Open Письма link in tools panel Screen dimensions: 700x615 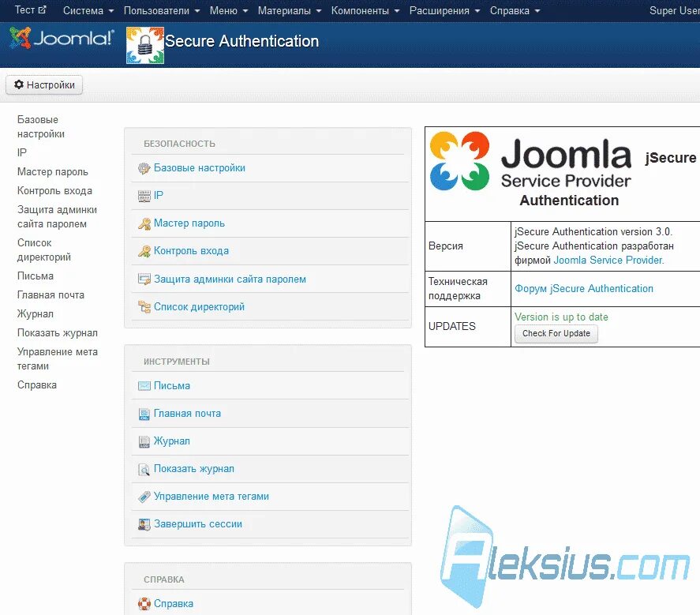pos(172,386)
